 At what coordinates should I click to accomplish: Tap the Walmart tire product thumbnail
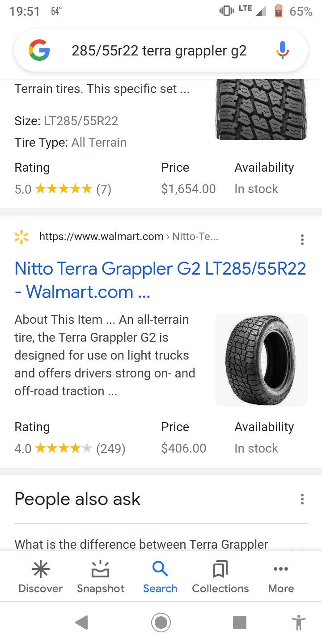pos(261,360)
